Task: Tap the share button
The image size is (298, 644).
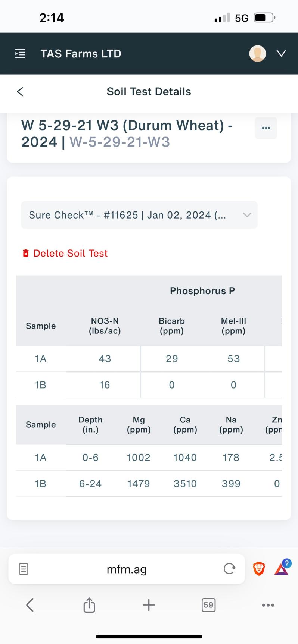Action: click(x=89, y=605)
